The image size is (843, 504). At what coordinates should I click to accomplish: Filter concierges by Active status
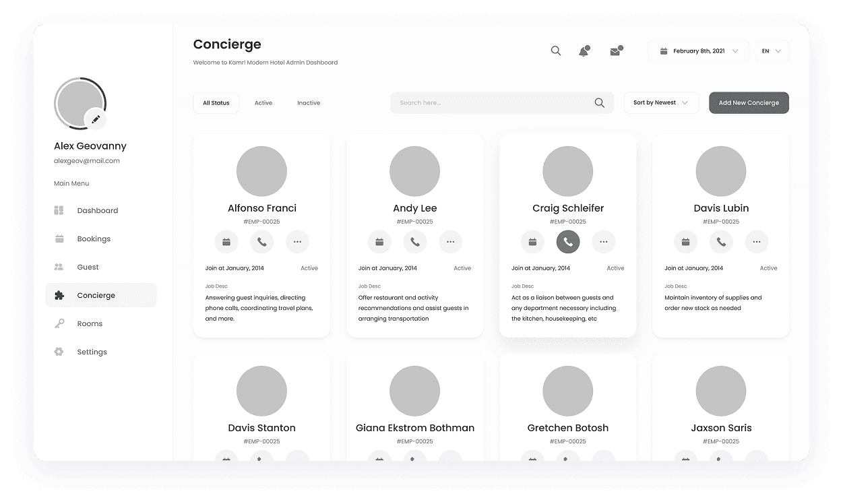(x=263, y=102)
